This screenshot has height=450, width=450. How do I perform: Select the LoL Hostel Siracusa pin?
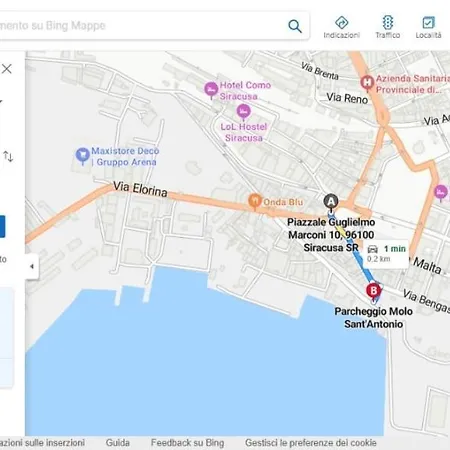coord(244,112)
